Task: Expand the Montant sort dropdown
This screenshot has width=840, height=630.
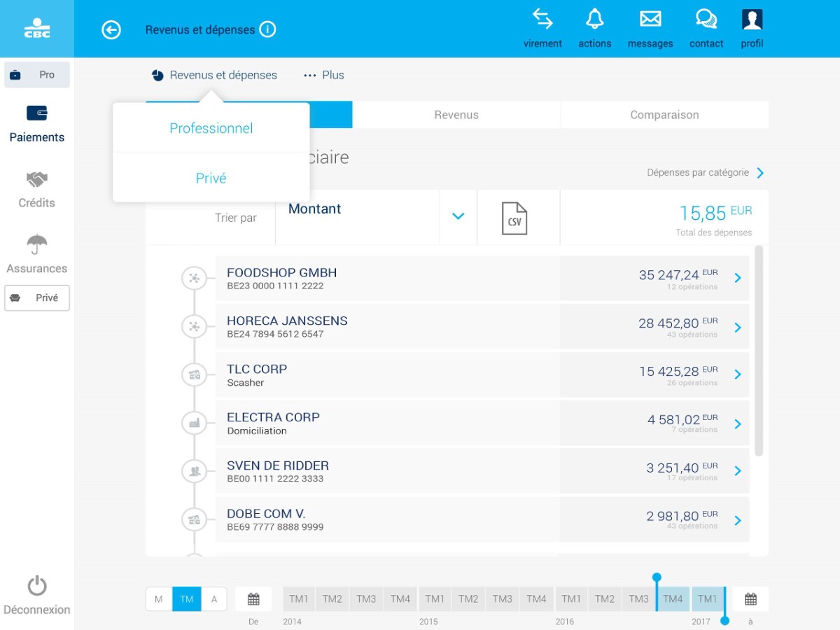Action: (458, 216)
